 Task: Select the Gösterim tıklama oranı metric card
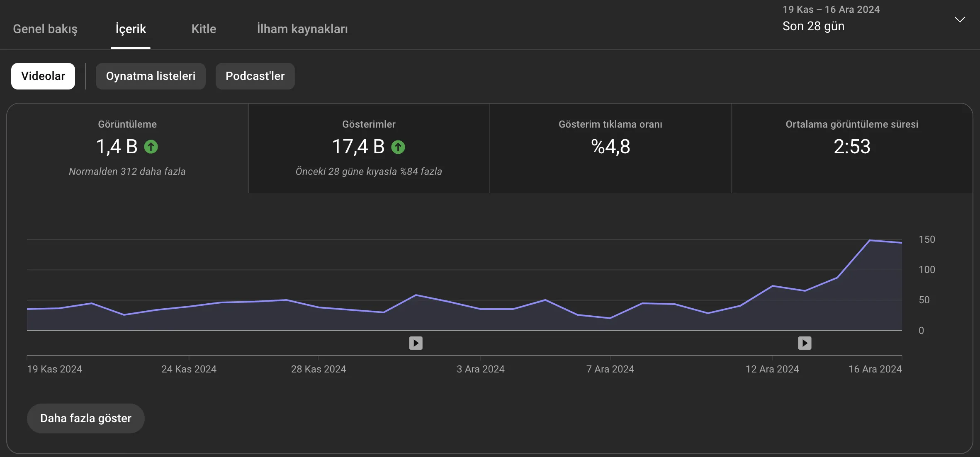[610, 148]
